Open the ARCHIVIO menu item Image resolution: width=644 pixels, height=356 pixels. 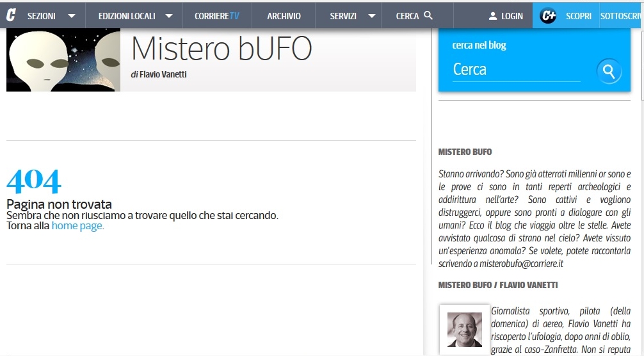tap(284, 16)
